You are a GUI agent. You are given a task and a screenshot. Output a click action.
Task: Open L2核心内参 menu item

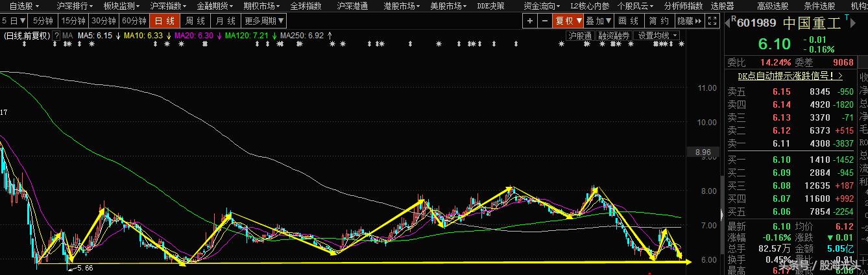tap(589, 6)
